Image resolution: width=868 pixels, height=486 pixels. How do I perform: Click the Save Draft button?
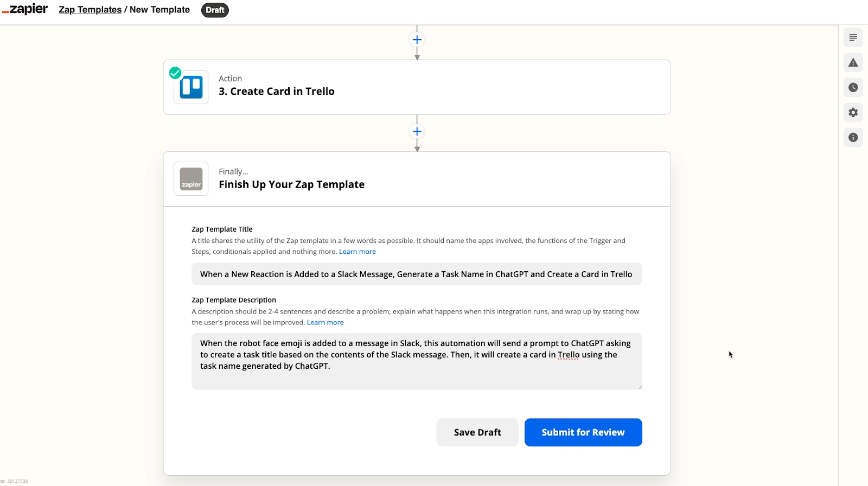[x=477, y=432]
